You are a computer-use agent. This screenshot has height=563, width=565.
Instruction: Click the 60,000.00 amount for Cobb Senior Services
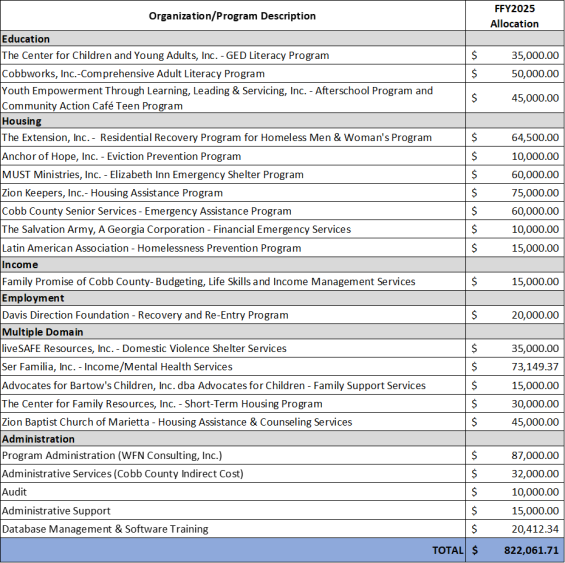535,211
